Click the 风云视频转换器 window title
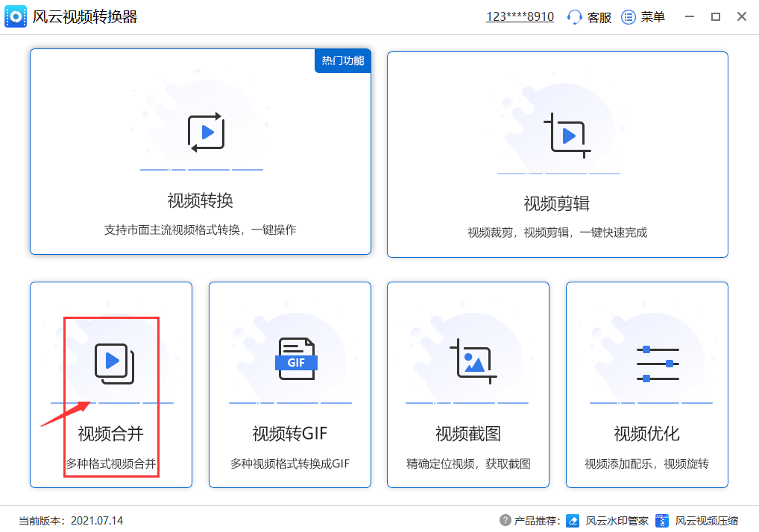The image size is (759, 532). coord(85,17)
